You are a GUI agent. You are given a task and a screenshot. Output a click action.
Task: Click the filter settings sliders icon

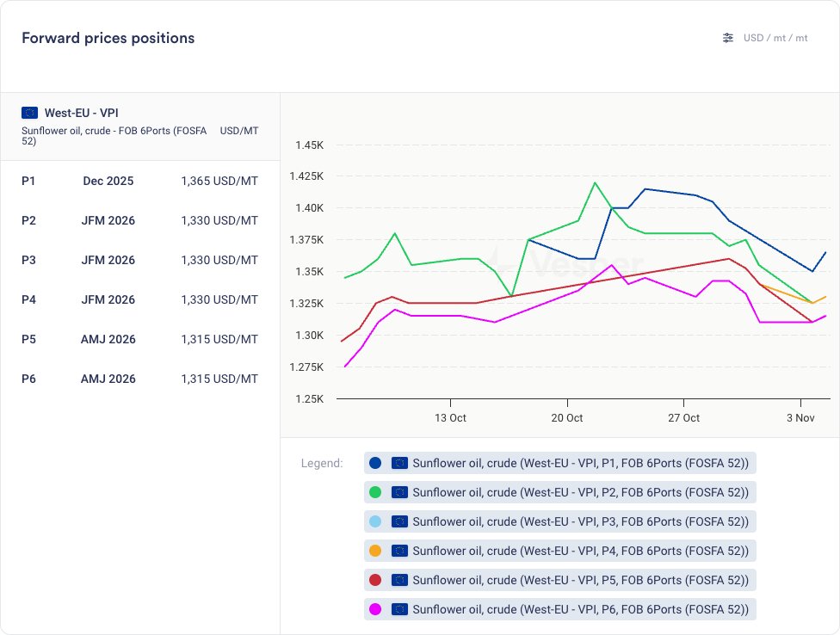click(728, 38)
